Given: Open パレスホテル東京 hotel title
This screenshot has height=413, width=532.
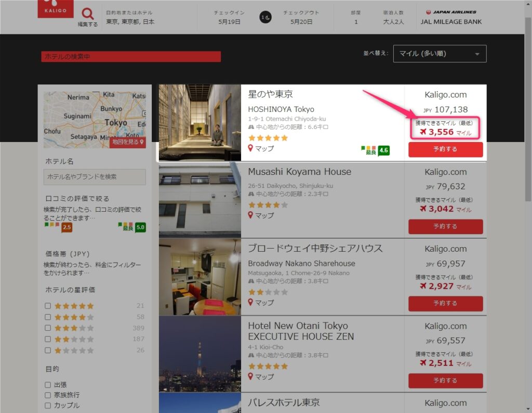Looking at the screenshot, I should (284, 403).
